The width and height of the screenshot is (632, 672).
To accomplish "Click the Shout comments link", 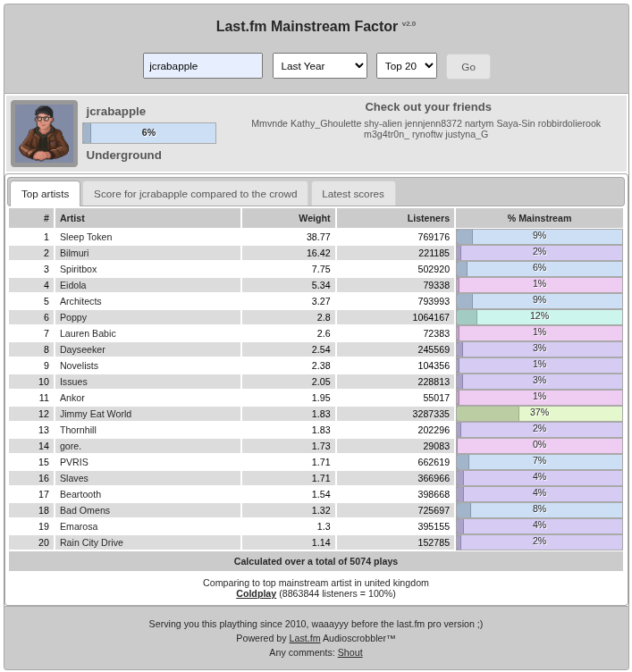I will (x=350, y=652).
